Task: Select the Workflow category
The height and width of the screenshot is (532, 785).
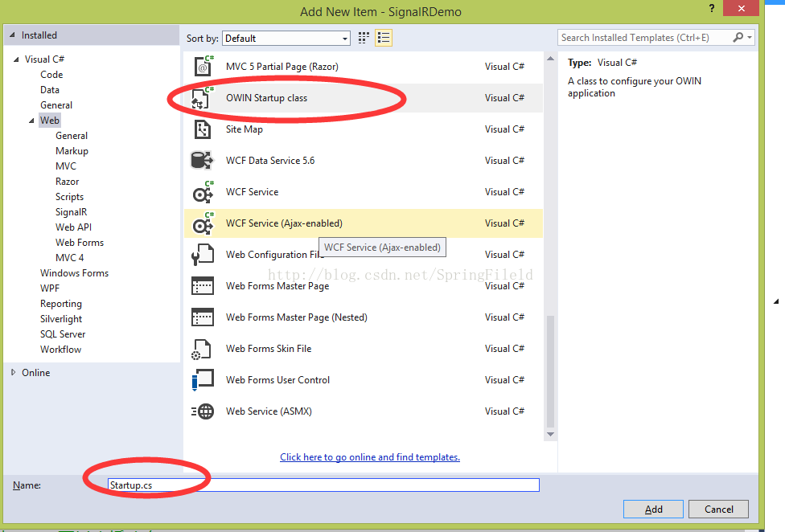Action: (60, 350)
